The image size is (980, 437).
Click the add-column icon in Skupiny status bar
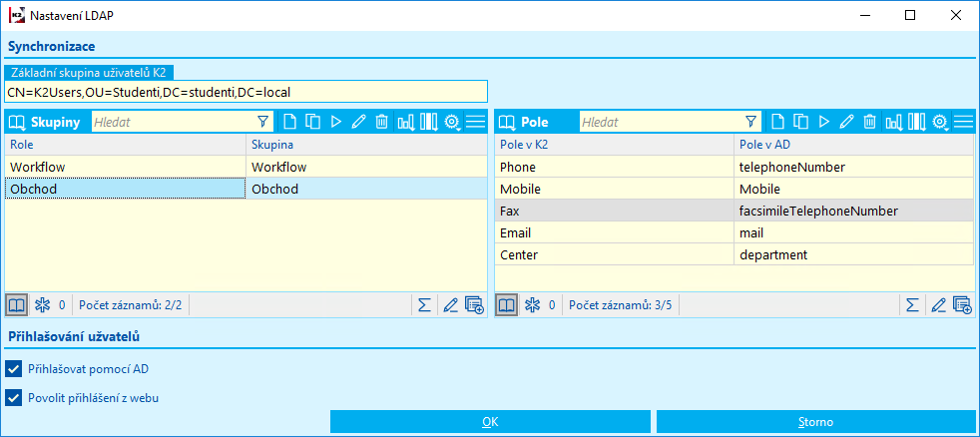click(474, 305)
